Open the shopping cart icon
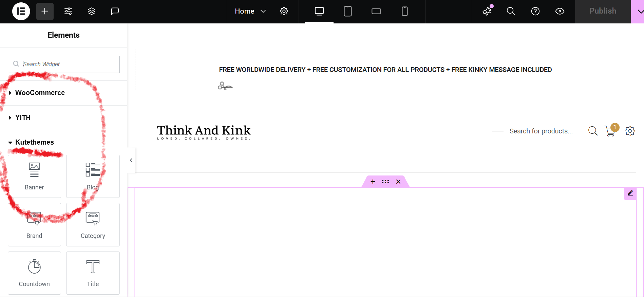The image size is (644, 297). [610, 131]
